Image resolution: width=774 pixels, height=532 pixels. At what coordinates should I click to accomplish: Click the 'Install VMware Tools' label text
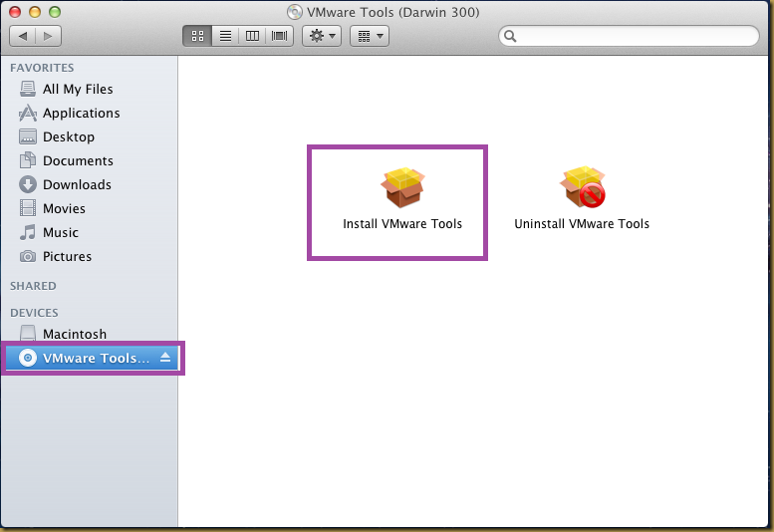(402, 224)
